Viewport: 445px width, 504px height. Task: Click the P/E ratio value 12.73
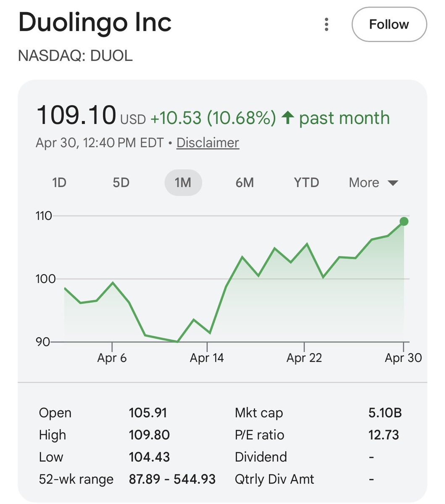click(384, 435)
